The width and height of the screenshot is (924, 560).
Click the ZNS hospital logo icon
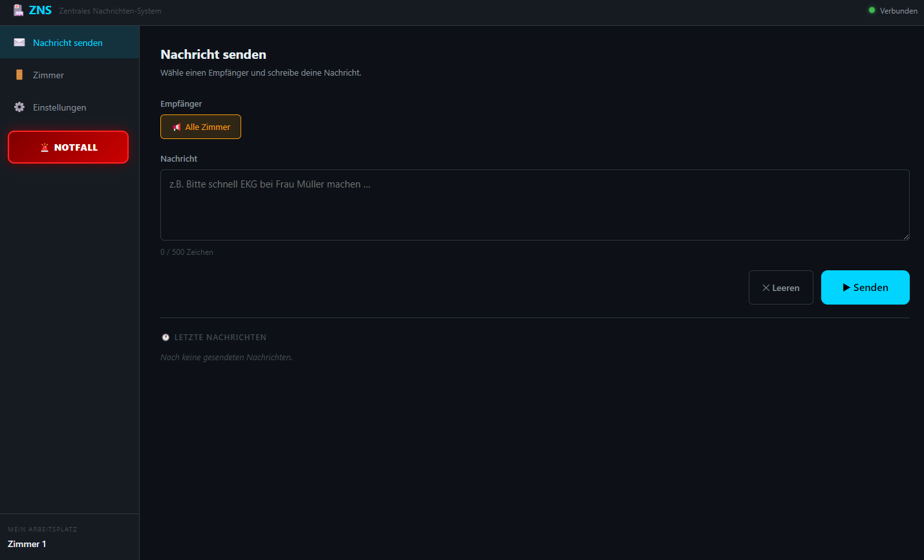(19, 10)
